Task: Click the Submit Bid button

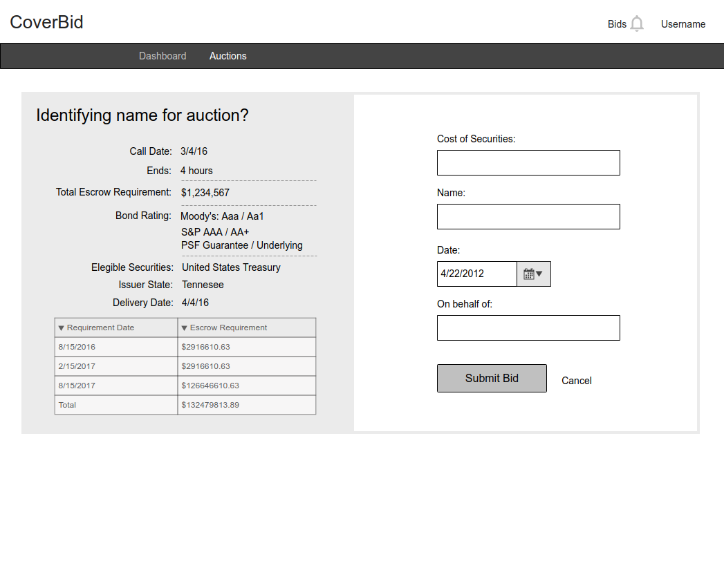Action: click(x=492, y=379)
